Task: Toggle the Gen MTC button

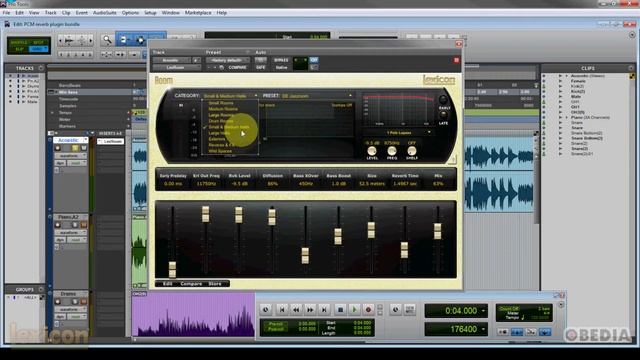Action: click(409, 310)
